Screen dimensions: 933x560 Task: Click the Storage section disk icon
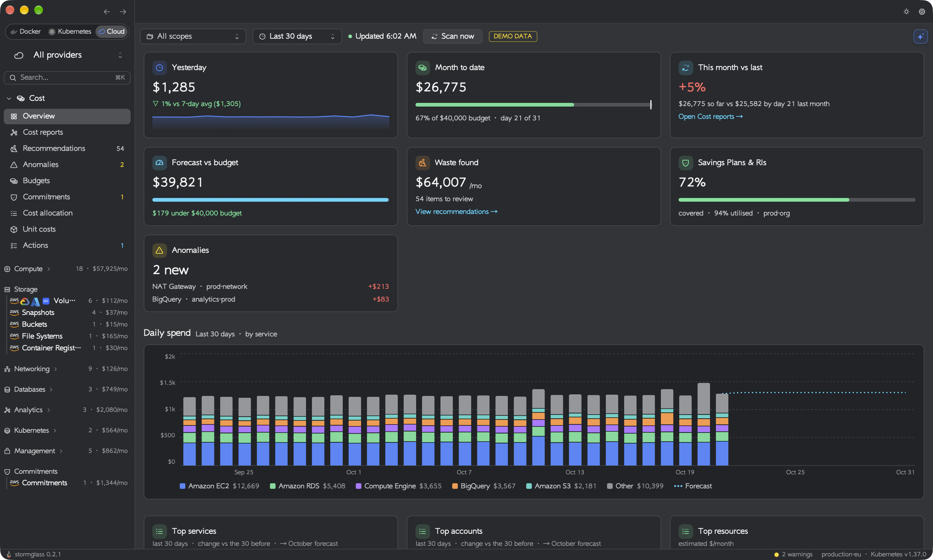coord(7,289)
